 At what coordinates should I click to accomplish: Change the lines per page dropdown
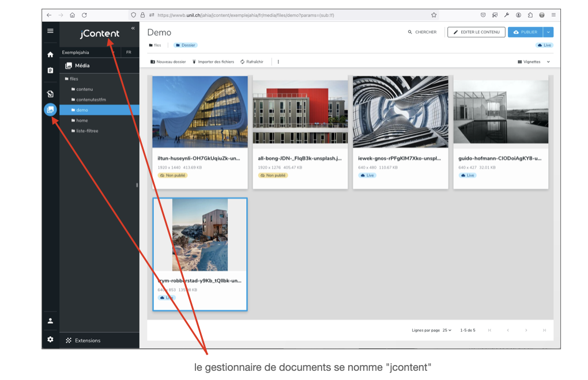click(x=447, y=330)
